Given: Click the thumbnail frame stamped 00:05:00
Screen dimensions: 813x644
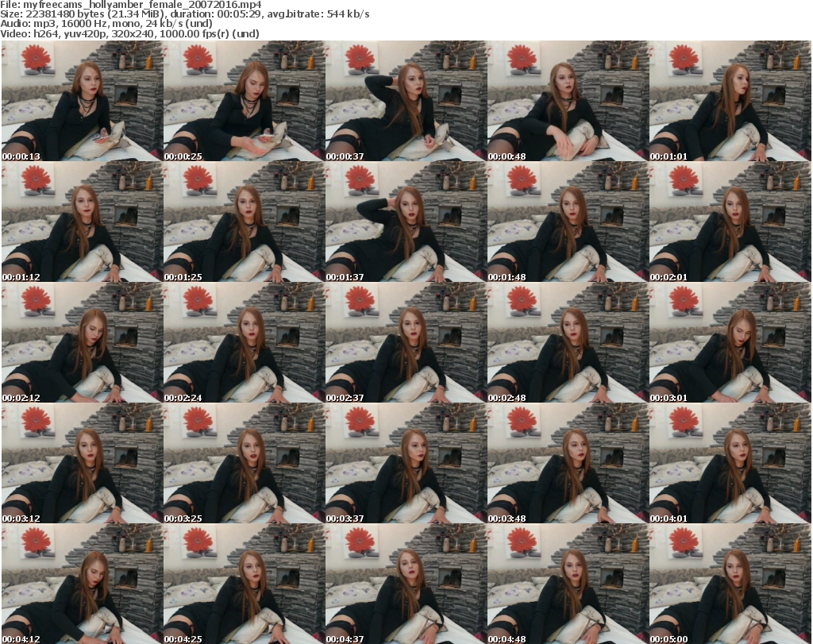Looking at the screenshot, I should pos(730,584).
